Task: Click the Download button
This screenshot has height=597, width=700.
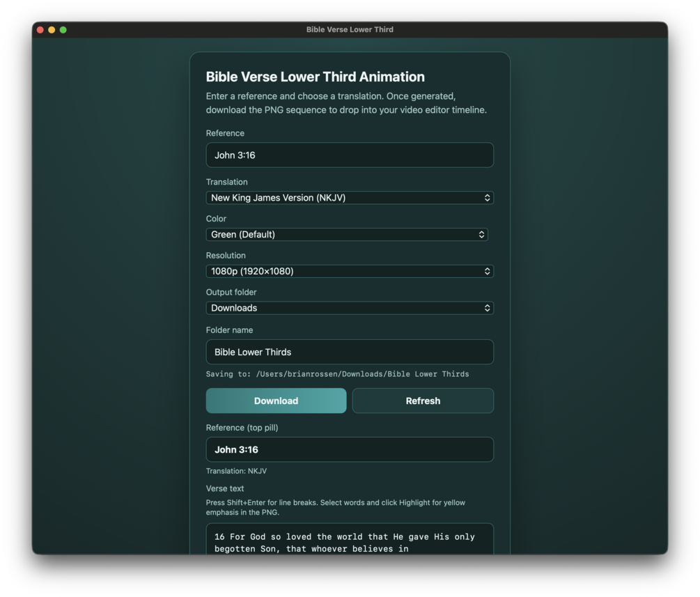Action: 276,401
